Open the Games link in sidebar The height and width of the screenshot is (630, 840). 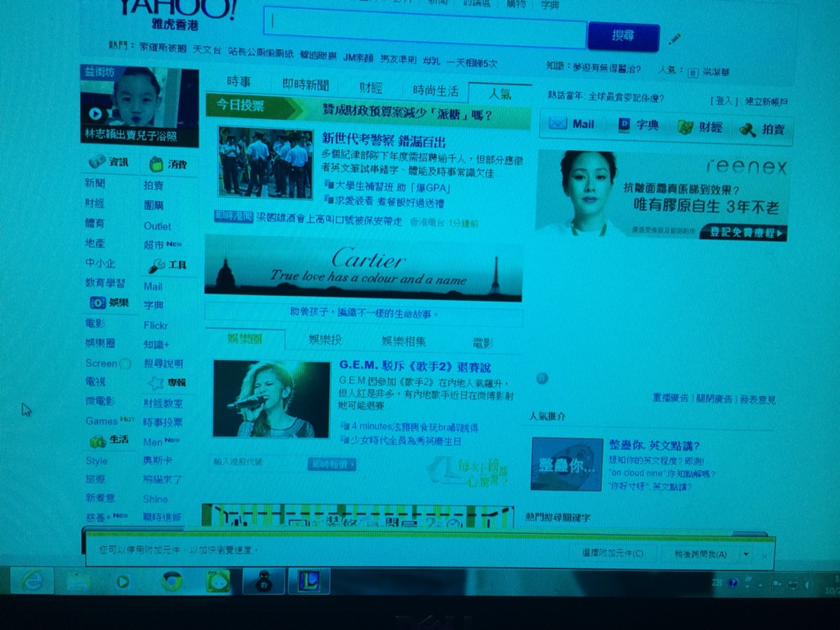[101, 421]
